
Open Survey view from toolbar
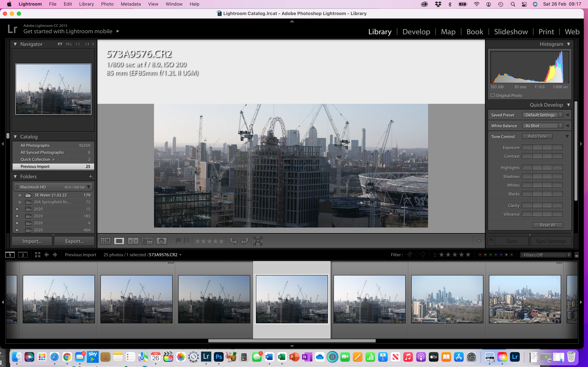147,241
